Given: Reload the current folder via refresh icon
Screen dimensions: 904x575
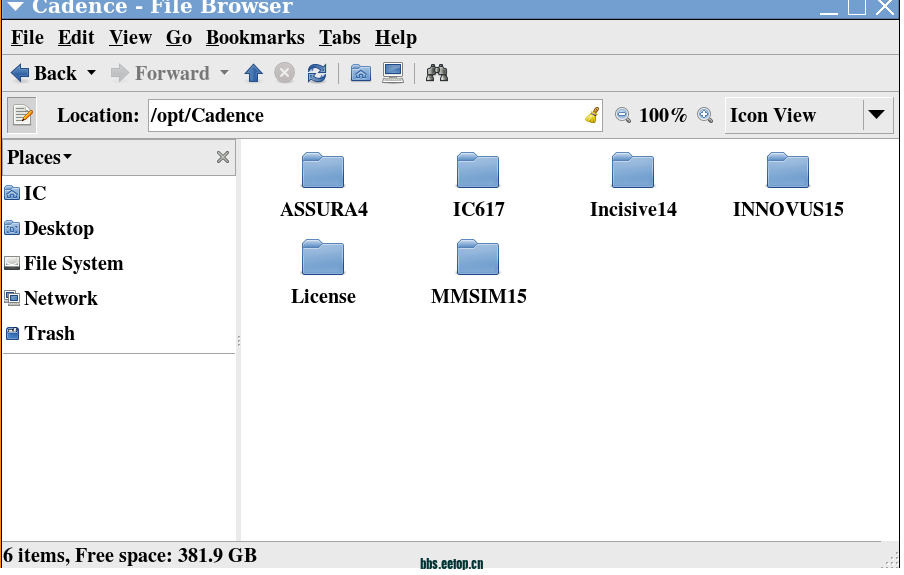Looking at the screenshot, I should [x=317, y=73].
